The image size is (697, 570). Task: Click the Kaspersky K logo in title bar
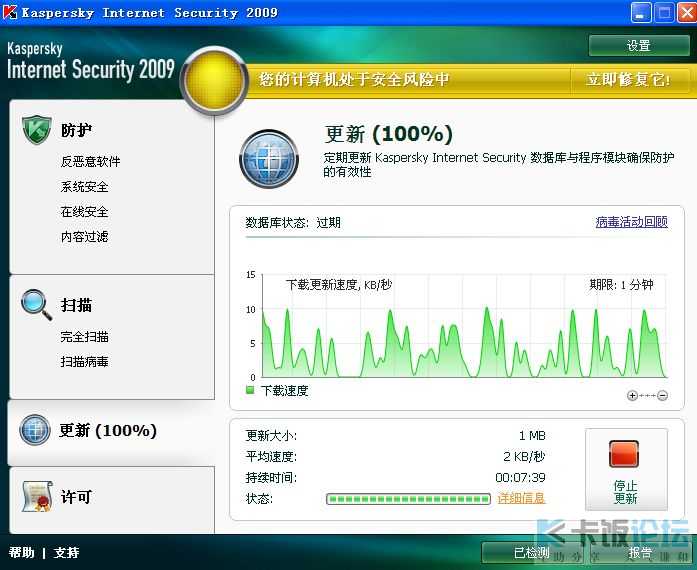point(10,12)
